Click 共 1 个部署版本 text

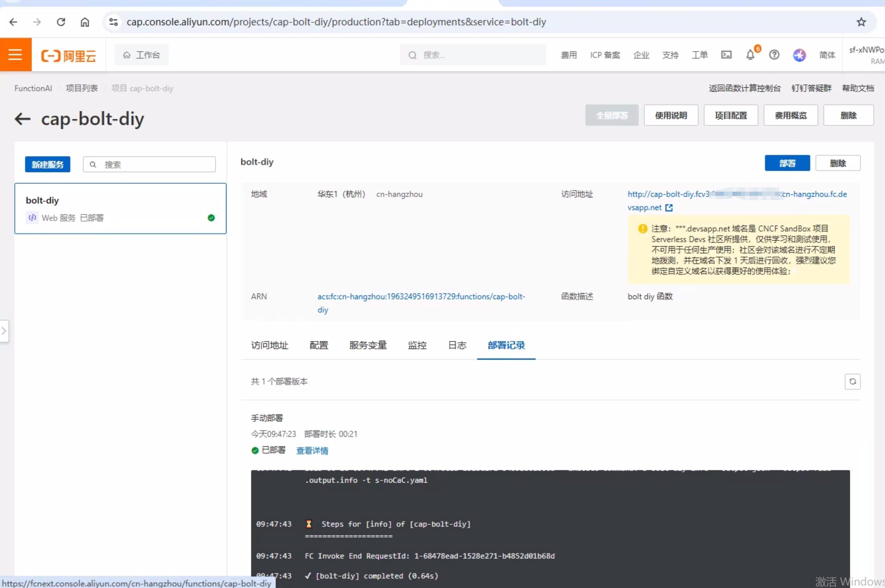point(279,381)
